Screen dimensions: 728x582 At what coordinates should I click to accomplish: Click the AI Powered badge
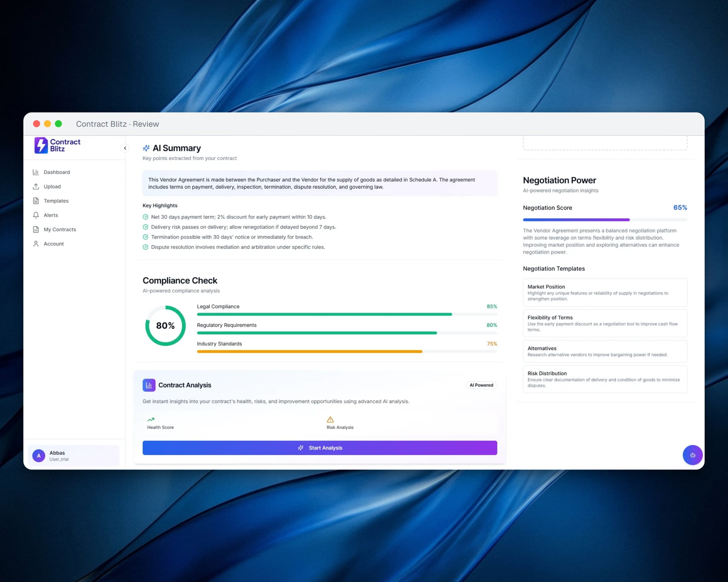click(x=481, y=385)
